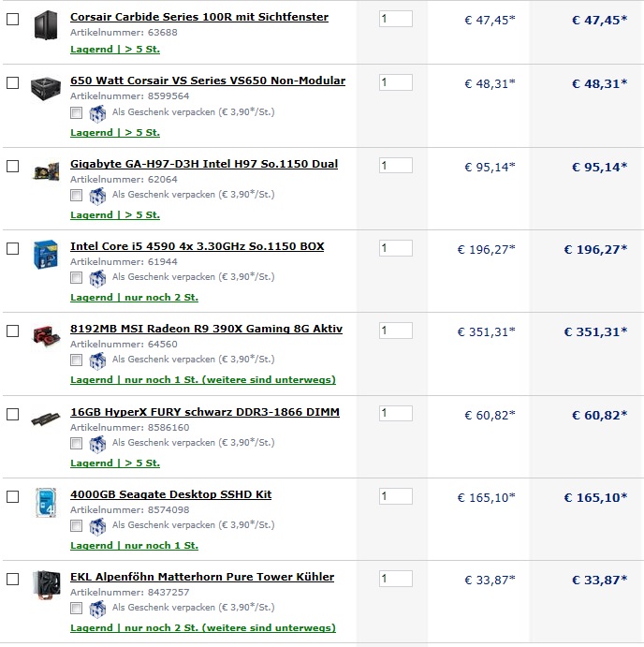Check gift wrap option for HyperX FURY RAM
The height and width of the screenshot is (647, 644).
77,443
